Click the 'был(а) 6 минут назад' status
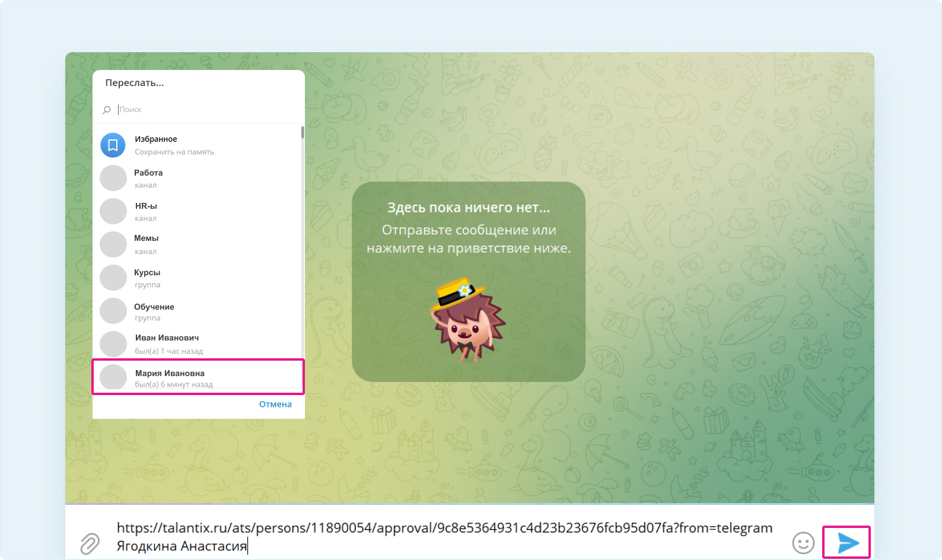The width and height of the screenshot is (942, 560). (x=174, y=384)
